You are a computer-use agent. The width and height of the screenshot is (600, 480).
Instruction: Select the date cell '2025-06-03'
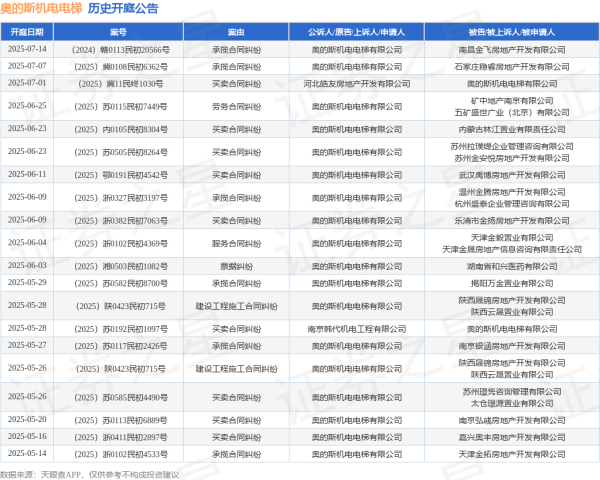27,266
